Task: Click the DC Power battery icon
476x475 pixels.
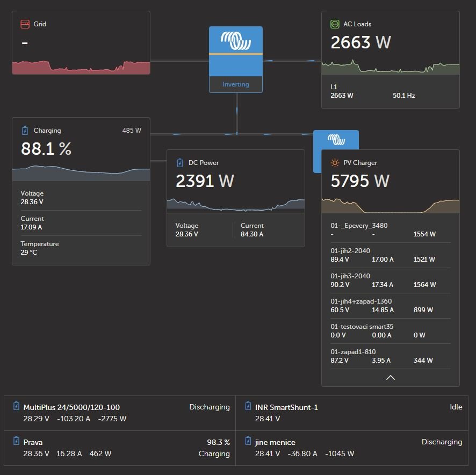Action: 179,163
